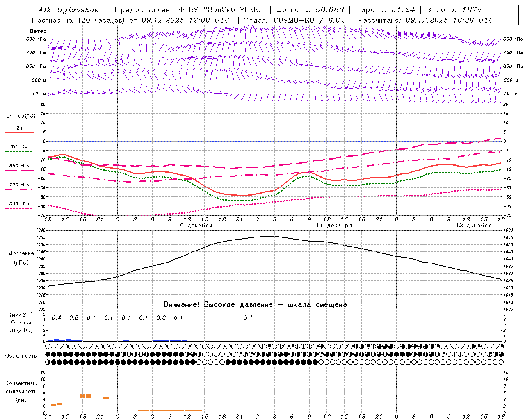
Task: Click the Конвективн. convective cloud label
Action: click(21, 384)
